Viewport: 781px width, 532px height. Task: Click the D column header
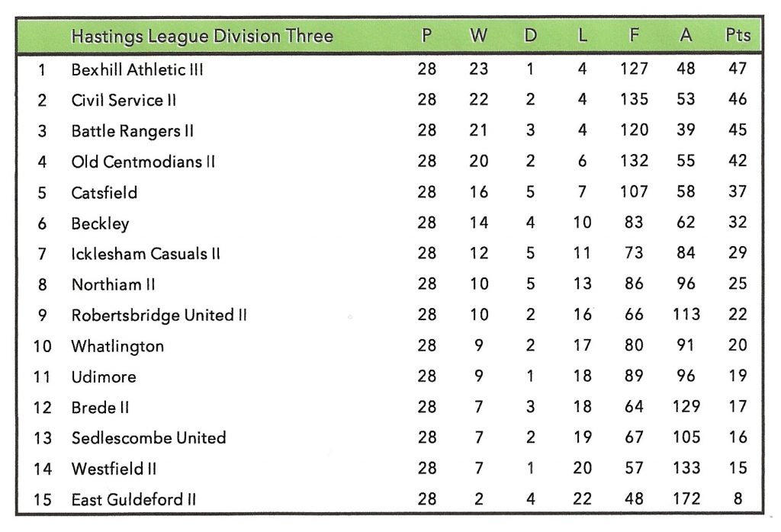(530, 36)
